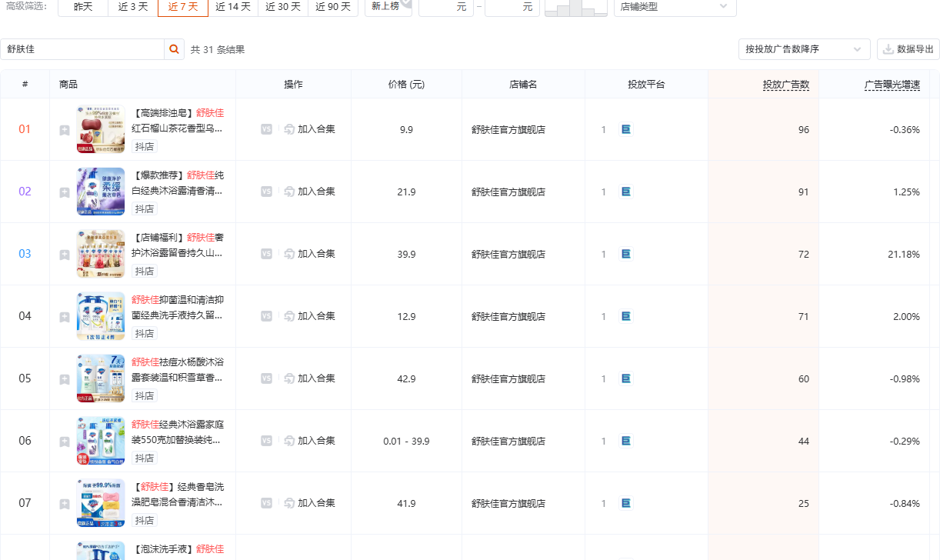Viewport: 940px width, 560px height.
Task: Click the minimum price input field
Action: [446, 6]
